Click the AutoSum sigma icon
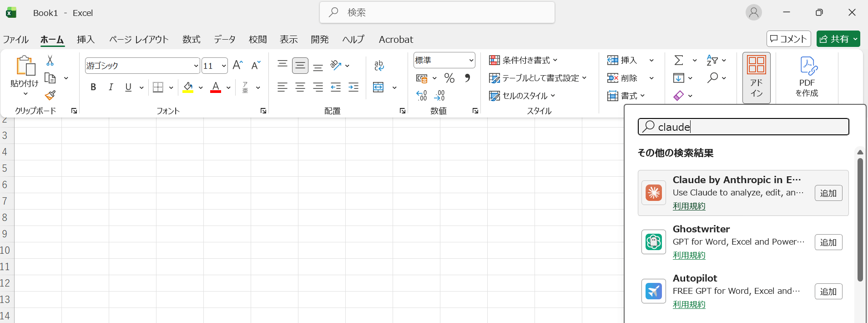 point(679,60)
